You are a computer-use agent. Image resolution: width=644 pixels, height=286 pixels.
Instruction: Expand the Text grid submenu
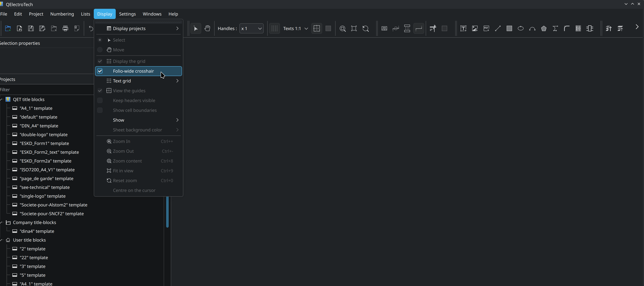pos(139,81)
